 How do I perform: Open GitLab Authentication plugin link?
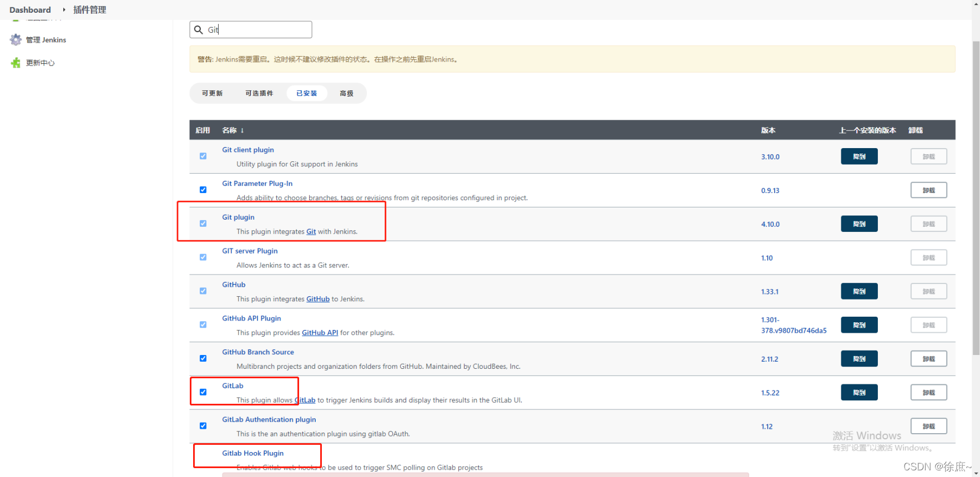click(269, 420)
